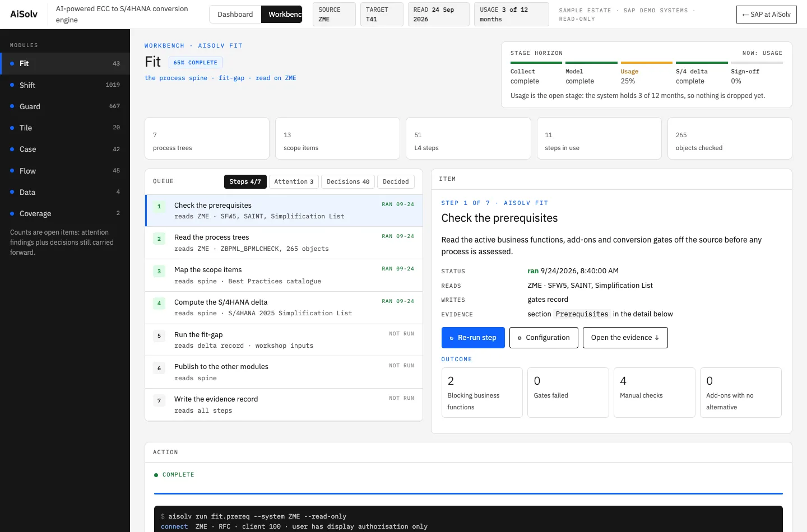This screenshot has height=532, width=807.
Task: Select step "Publish to the other modules"
Action: pos(284,372)
